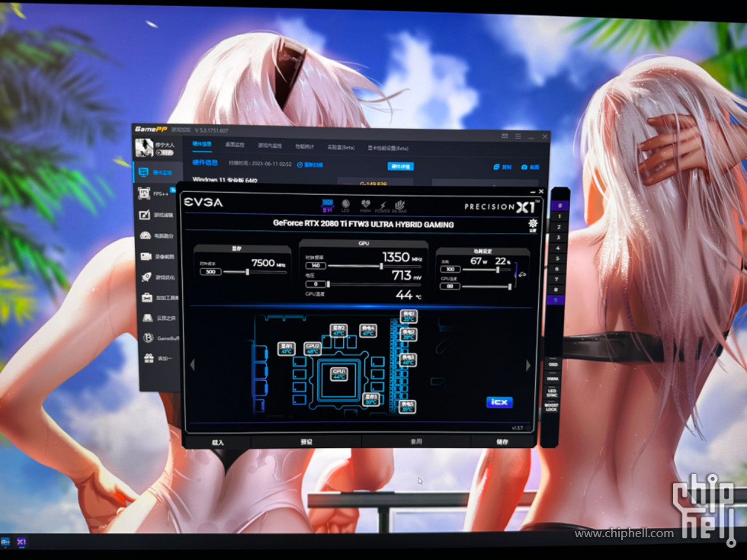Open the rocket game optimization item in GamePP
747x560 pixels.
(x=158, y=277)
